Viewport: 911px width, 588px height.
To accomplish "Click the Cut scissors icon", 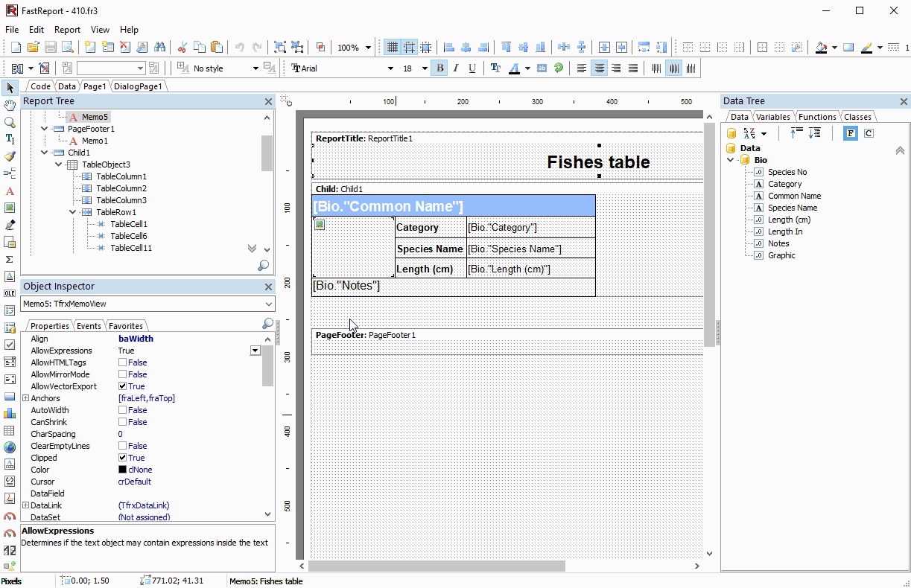I will [182, 48].
